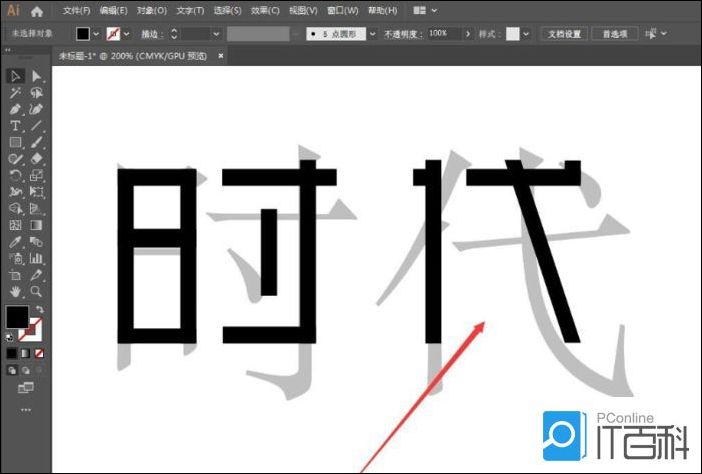Select the Curvature tool
The image size is (702, 474).
pyautogui.click(x=36, y=109)
